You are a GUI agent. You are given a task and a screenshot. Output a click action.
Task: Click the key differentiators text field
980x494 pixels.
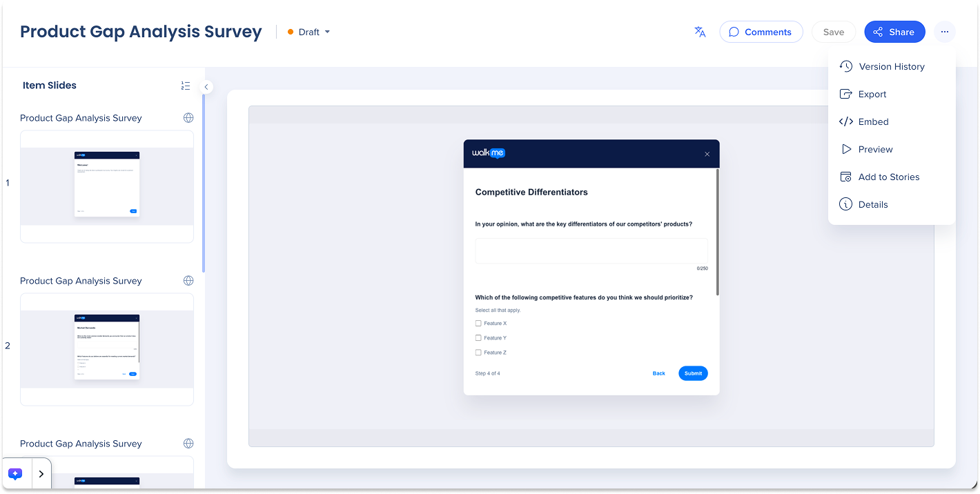click(591, 251)
